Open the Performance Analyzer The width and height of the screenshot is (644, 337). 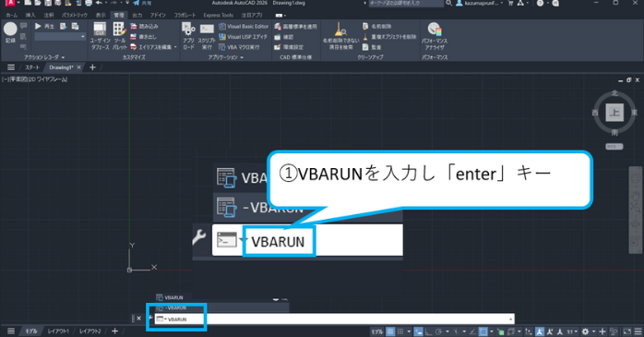(435, 36)
